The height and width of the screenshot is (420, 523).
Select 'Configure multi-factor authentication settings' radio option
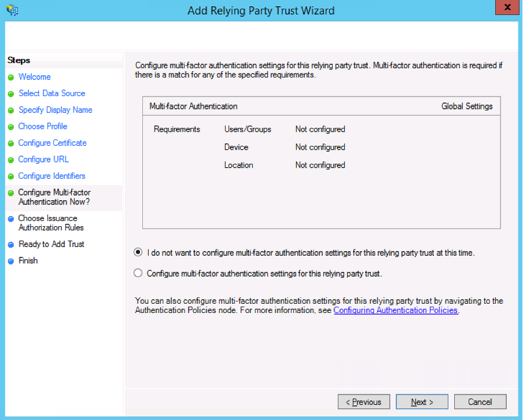pos(138,273)
